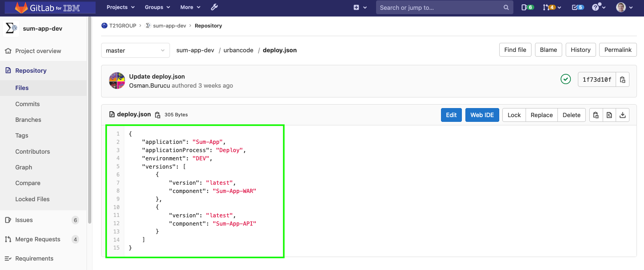The width and height of the screenshot is (644, 270).
Task: Click the Find file button
Action: click(515, 50)
